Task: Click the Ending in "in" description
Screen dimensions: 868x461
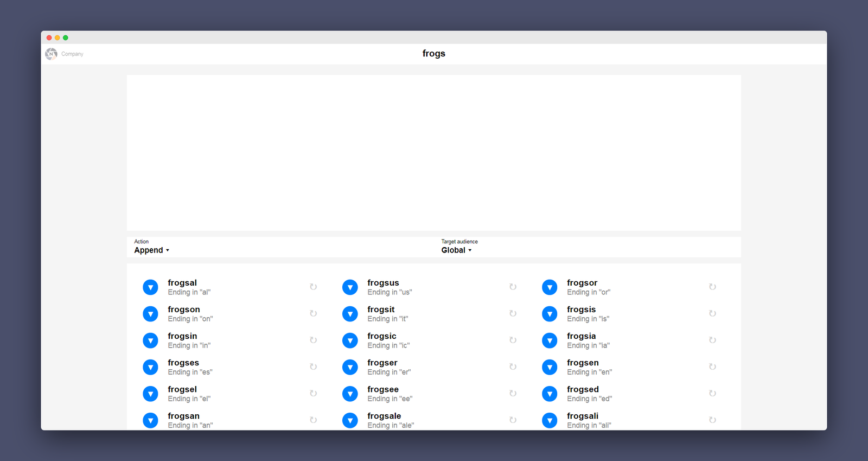Action: (189, 345)
